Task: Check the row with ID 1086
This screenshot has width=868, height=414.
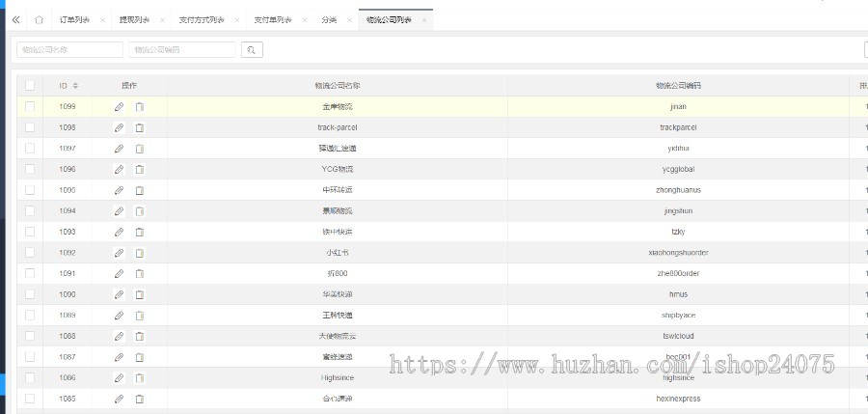Action: (x=30, y=377)
